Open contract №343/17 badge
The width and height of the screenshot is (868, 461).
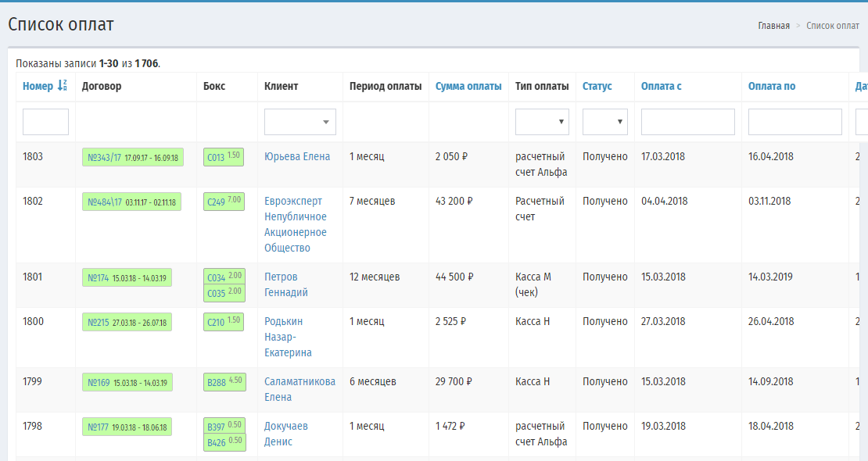pos(133,157)
